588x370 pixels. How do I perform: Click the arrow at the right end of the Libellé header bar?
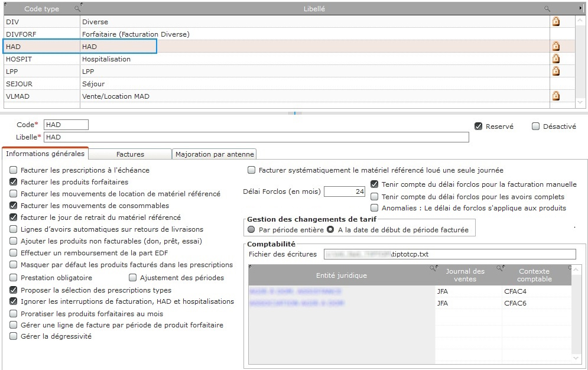pyautogui.click(x=580, y=8)
